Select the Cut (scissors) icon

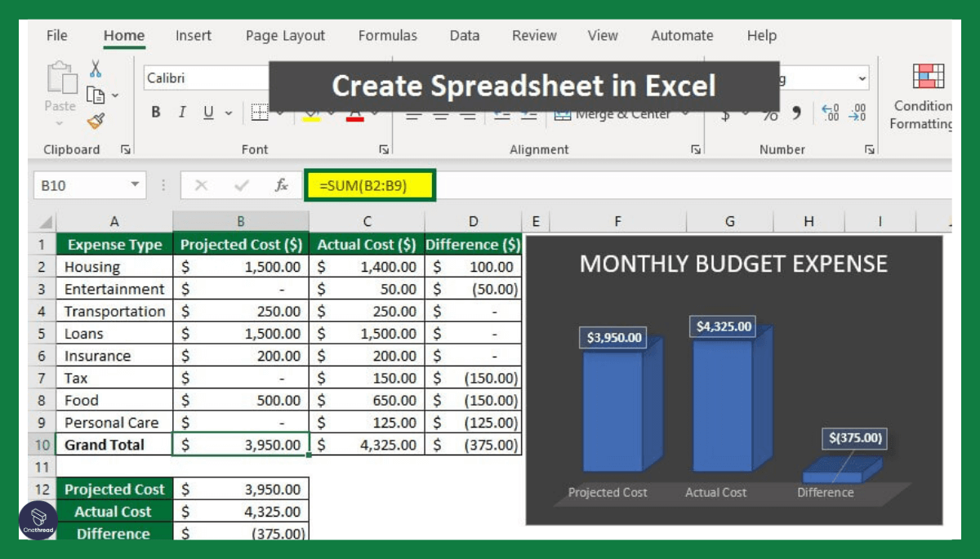point(96,69)
